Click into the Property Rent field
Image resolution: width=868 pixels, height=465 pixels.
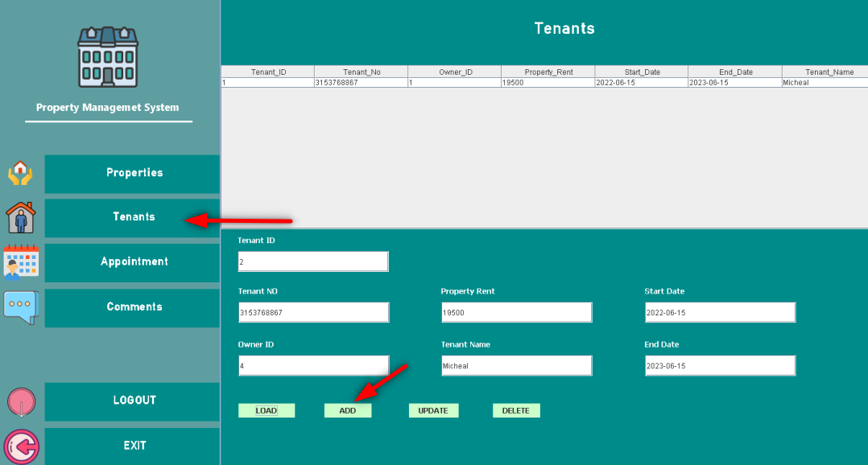[516, 312]
